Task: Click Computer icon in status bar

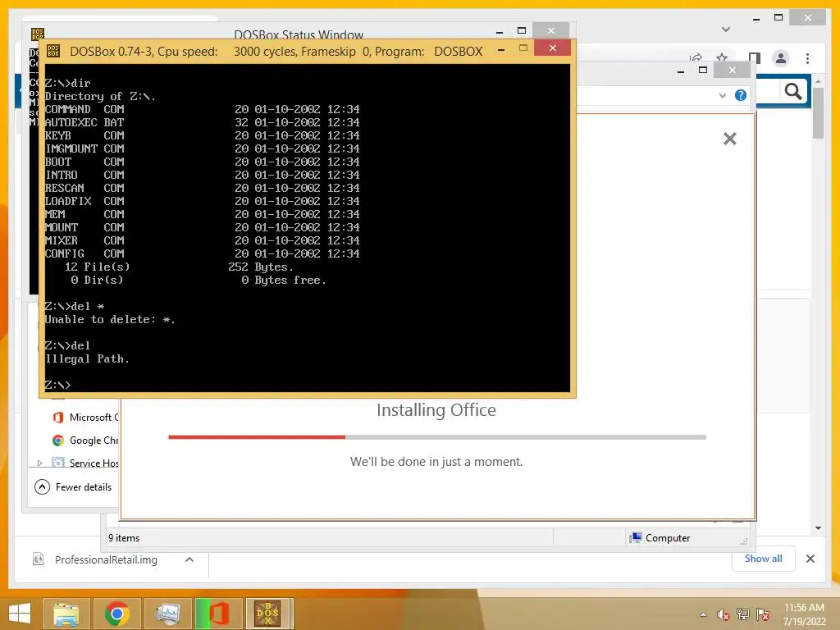Action: pyautogui.click(x=636, y=538)
